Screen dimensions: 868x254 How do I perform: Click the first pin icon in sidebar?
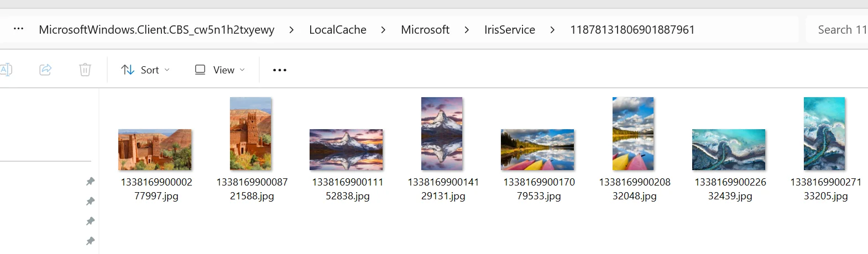pyautogui.click(x=91, y=181)
